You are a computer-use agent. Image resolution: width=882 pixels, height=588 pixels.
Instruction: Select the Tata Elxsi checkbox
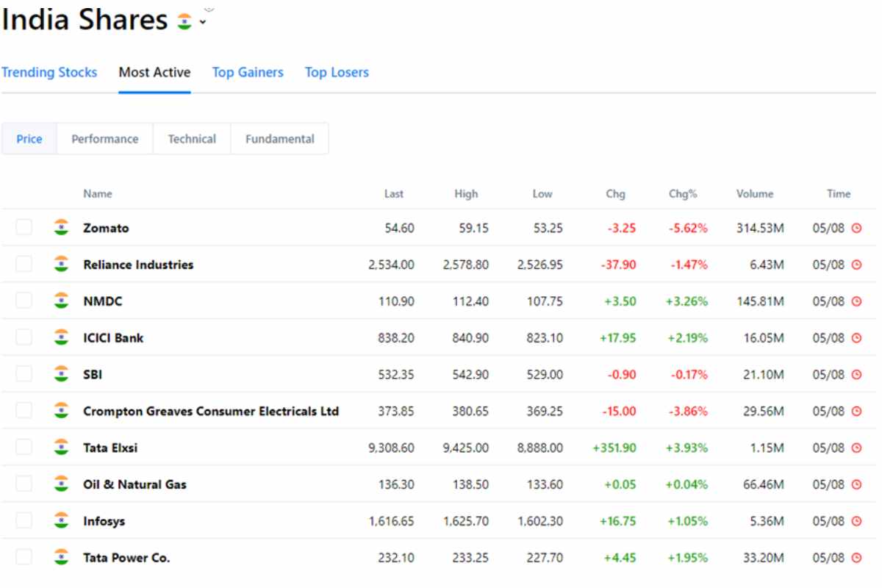[24, 447]
